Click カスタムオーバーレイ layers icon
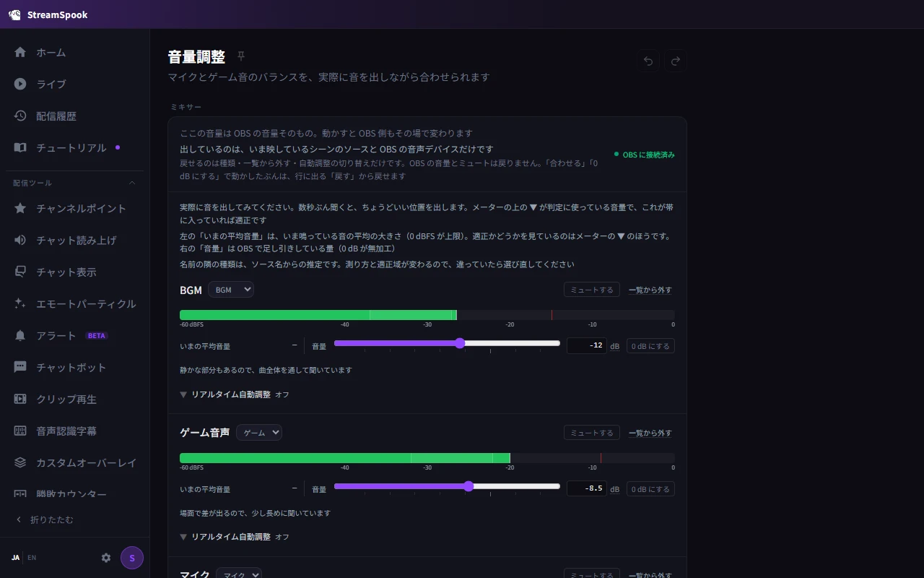 click(20, 462)
